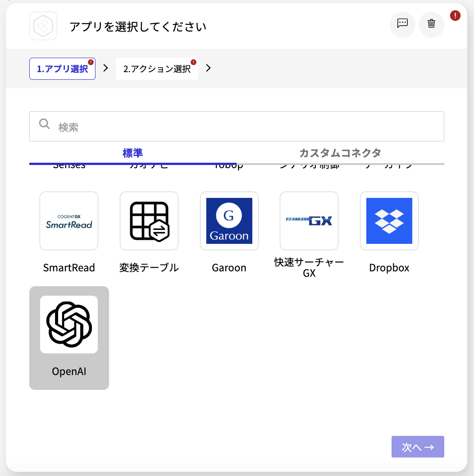The width and height of the screenshot is (474, 476).
Task: Choose the 変換テーブル app icon
Action: pos(149,221)
